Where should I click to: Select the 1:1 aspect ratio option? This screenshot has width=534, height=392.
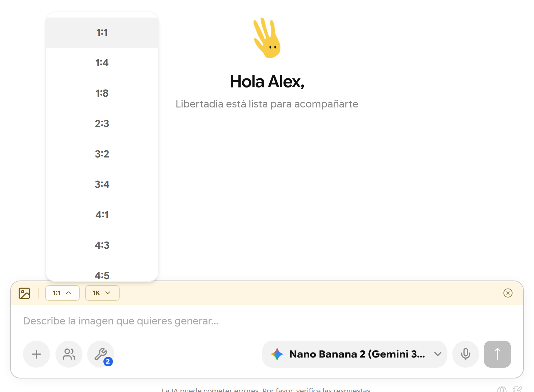click(102, 32)
